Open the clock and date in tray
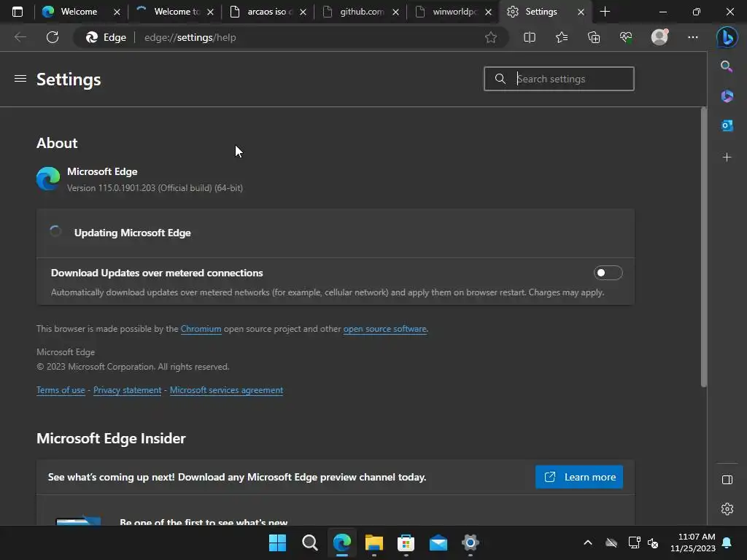The height and width of the screenshot is (560, 747). (x=693, y=542)
